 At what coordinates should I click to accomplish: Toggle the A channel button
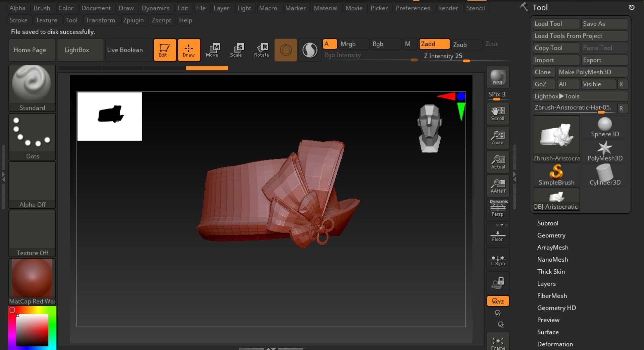point(330,44)
